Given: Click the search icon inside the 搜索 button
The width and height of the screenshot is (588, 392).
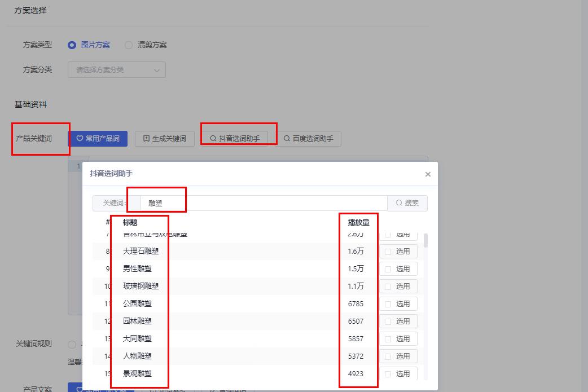Looking at the screenshot, I should [398, 203].
